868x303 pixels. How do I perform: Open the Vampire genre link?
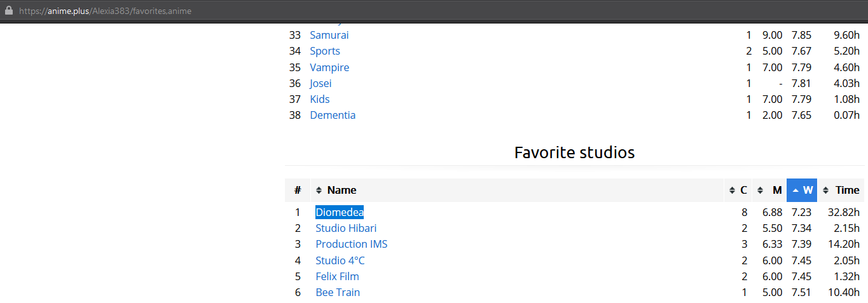tap(329, 67)
